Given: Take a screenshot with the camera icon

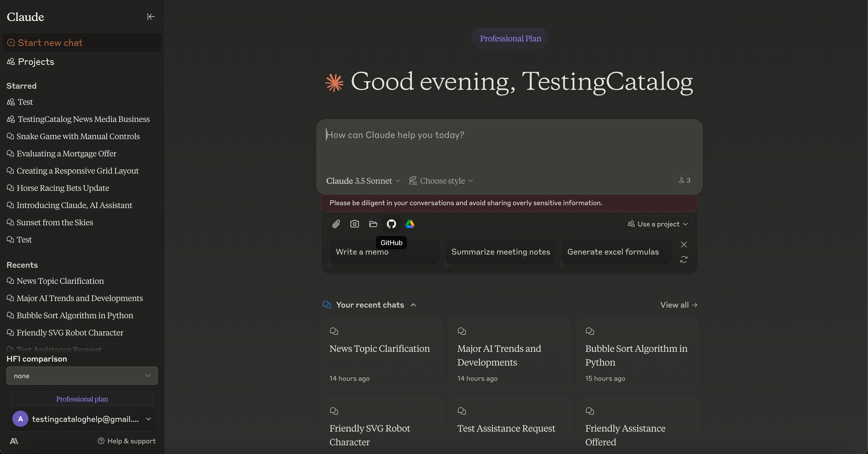Looking at the screenshot, I should pos(355,224).
